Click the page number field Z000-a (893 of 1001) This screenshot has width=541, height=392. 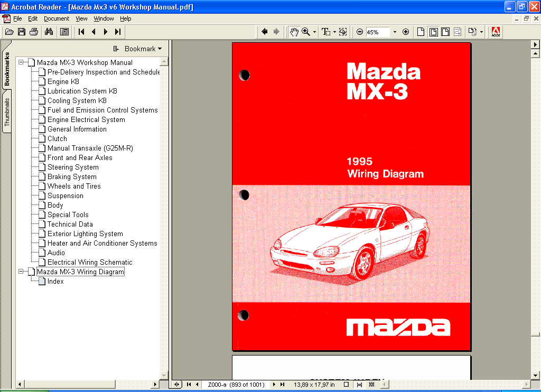coord(236,385)
